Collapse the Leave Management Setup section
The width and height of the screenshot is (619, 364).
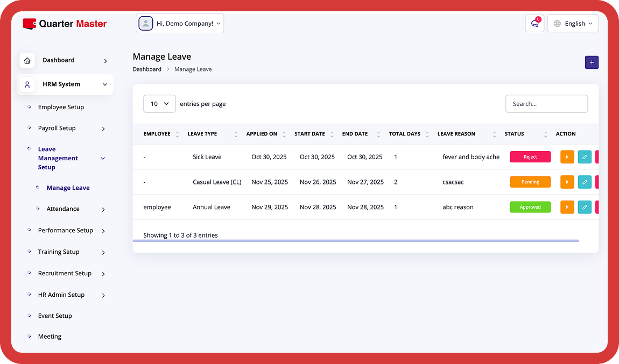(x=102, y=158)
